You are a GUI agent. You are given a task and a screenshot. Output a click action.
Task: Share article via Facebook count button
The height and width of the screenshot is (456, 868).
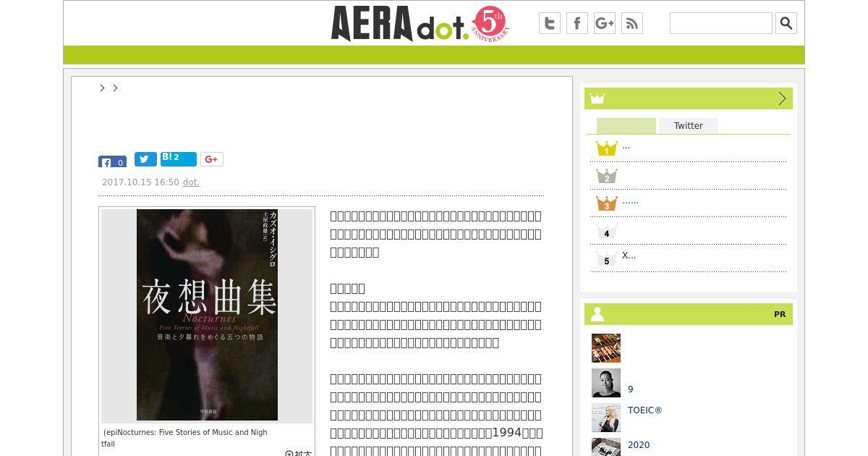113,162
